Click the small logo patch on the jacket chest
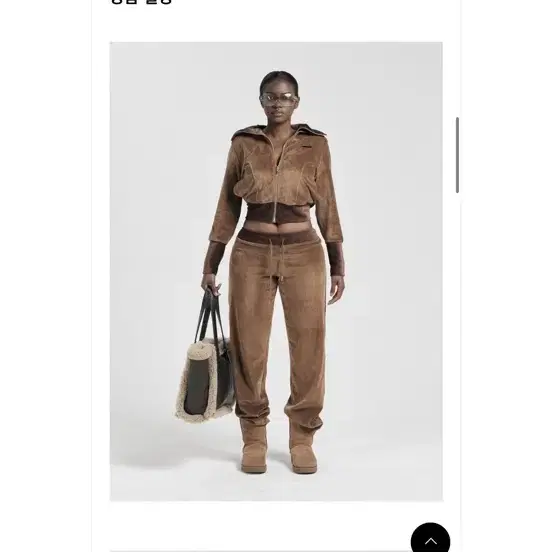Viewport: 552px width, 552px height. pyautogui.click(x=308, y=143)
